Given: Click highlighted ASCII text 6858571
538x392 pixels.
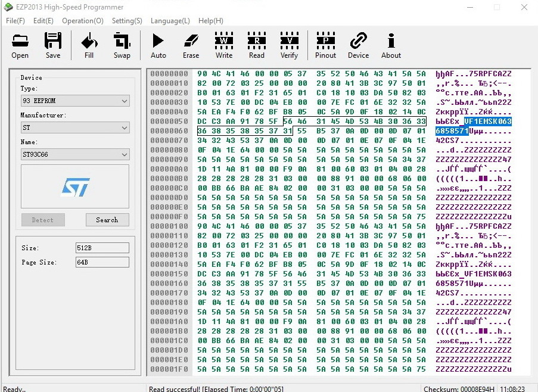Looking at the screenshot, I should pos(452,131).
